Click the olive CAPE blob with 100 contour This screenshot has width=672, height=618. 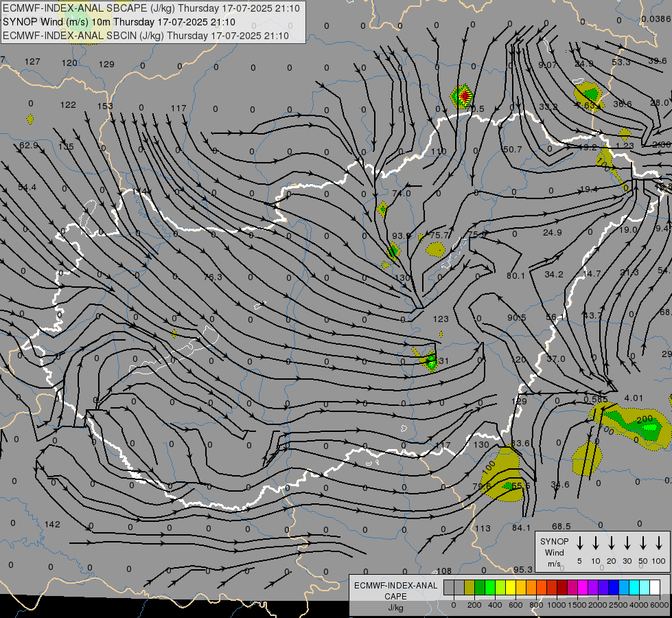coord(502,474)
